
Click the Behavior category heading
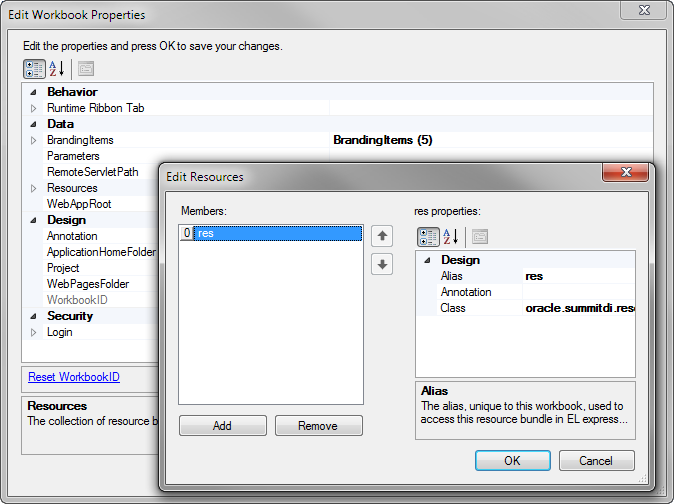click(x=72, y=92)
